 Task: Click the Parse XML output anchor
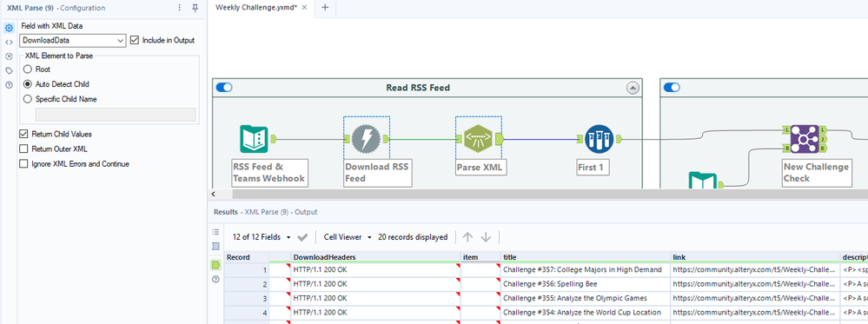[499, 139]
